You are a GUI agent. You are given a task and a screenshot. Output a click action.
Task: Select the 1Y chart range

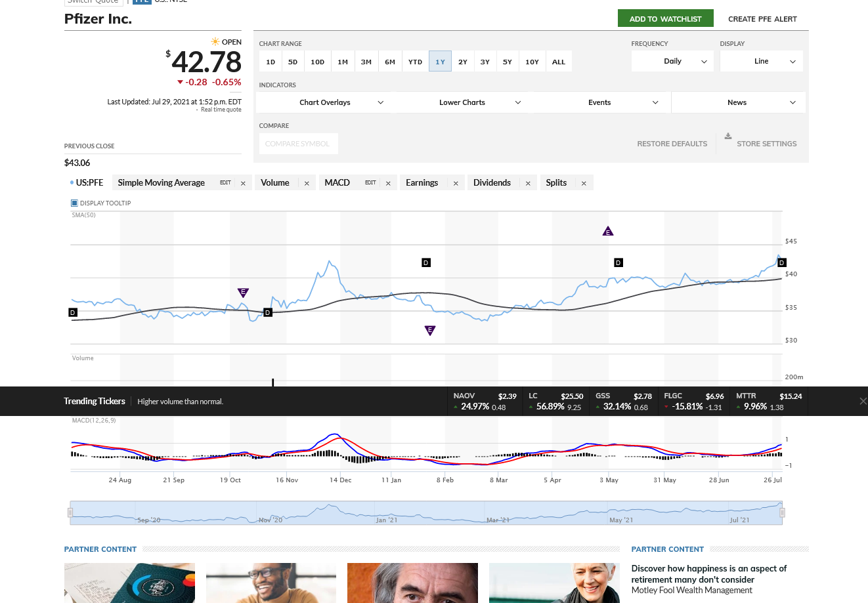(441, 62)
